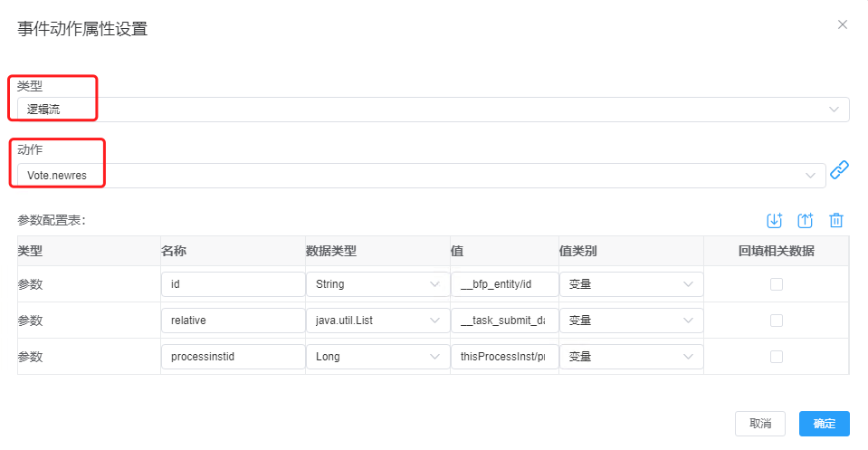868x450 pixels.
Task: Click the name field containing relative
Action: coord(233,321)
